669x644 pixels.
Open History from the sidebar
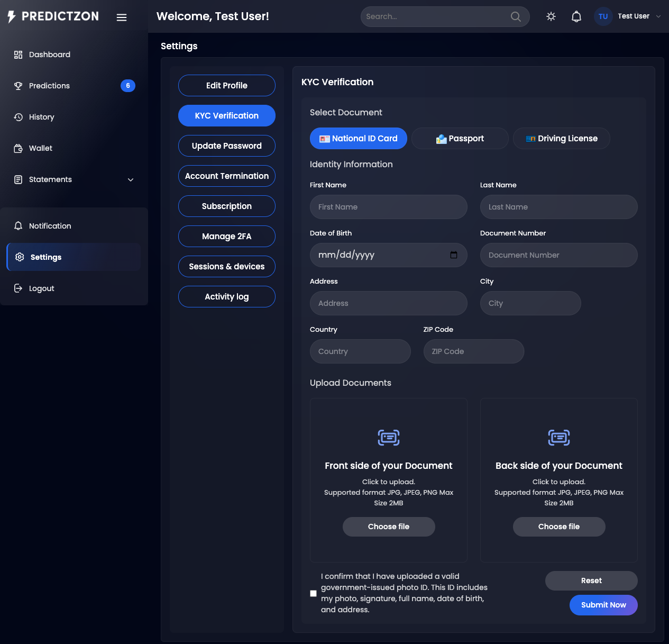(x=74, y=117)
